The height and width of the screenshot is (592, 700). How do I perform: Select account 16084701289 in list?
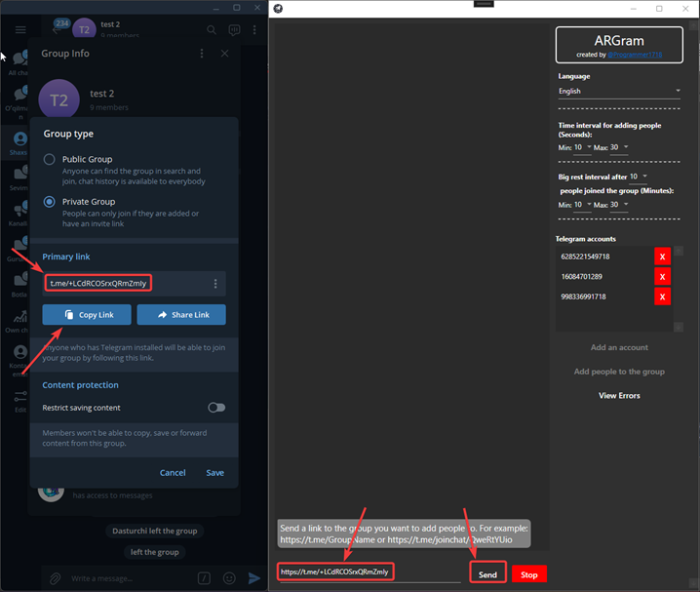[582, 277]
